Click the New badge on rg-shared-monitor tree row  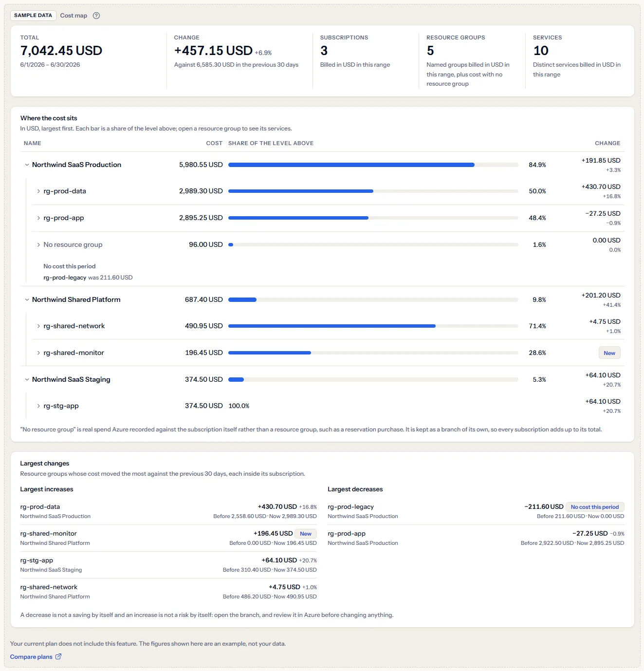click(x=609, y=353)
